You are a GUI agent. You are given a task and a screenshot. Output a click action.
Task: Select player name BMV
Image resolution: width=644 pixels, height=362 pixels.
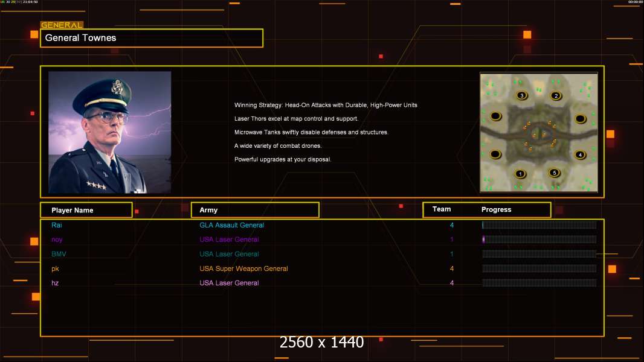59,254
